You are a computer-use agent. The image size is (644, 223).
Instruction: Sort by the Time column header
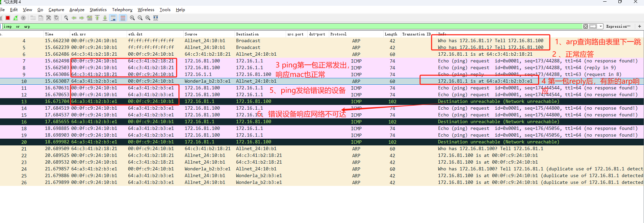[57, 34]
